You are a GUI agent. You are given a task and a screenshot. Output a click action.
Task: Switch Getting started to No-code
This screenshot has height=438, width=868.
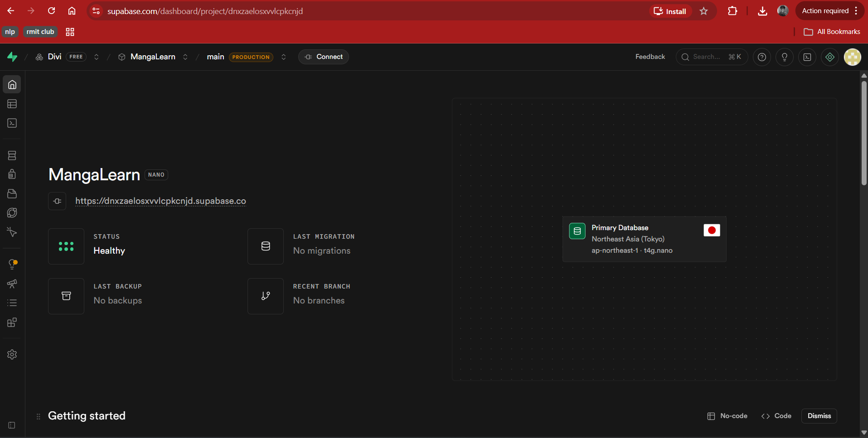tap(727, 416)
